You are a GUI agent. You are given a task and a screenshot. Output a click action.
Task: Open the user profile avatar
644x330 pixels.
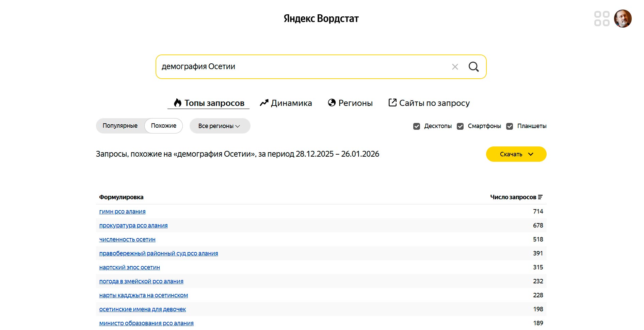tap(623, 18)
